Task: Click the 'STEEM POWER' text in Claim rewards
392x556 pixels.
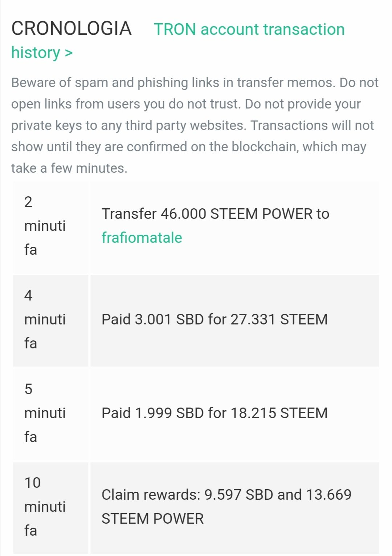Action: [152, 519]
